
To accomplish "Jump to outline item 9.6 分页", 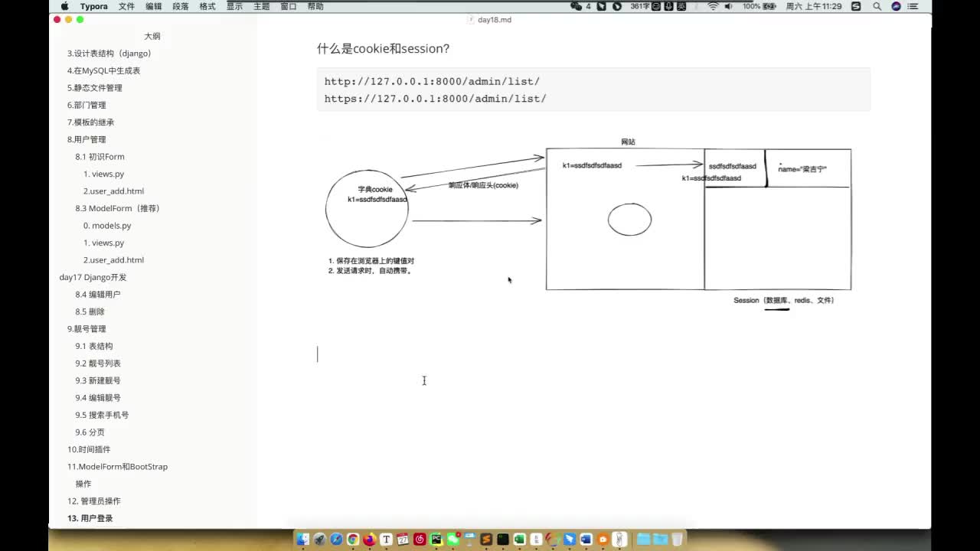I will [90, 432].
